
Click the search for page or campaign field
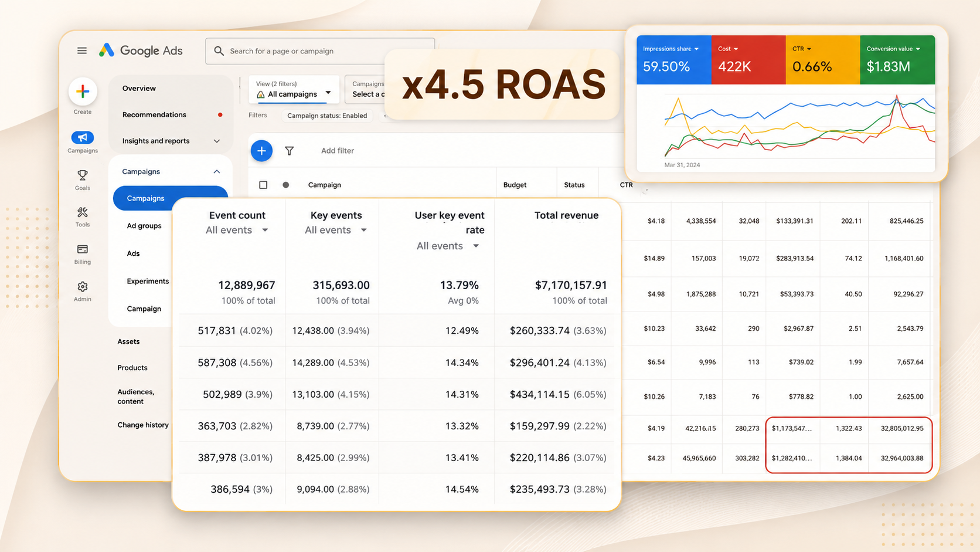(320, 51)
